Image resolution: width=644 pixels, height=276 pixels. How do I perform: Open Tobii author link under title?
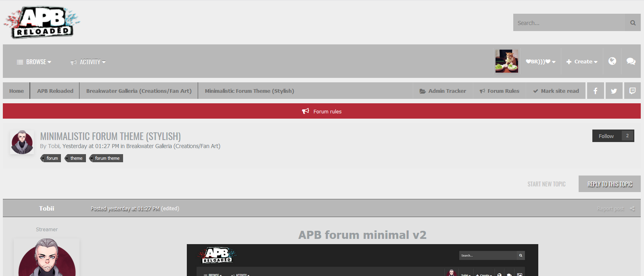(x=54, y=146)
